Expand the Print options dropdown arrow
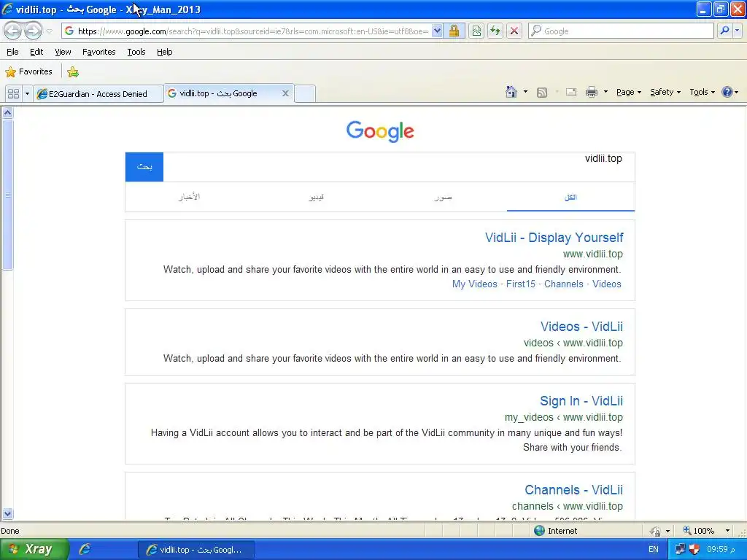 click(605, 92)
